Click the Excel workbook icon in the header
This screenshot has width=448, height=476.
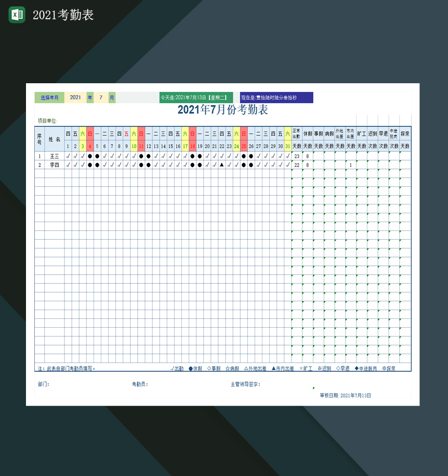point(16,15)
